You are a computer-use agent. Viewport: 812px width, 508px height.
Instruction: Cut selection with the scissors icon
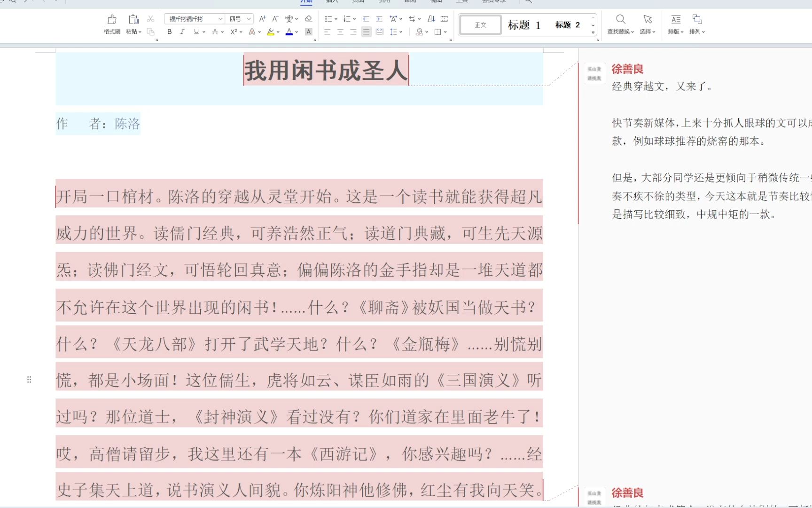tap(150, 19)
